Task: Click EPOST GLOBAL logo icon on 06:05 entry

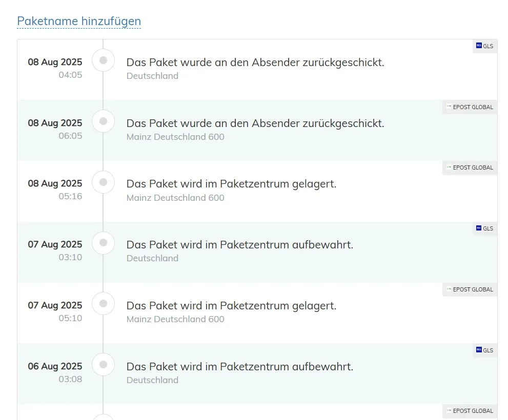Action: tap(449, 107)
